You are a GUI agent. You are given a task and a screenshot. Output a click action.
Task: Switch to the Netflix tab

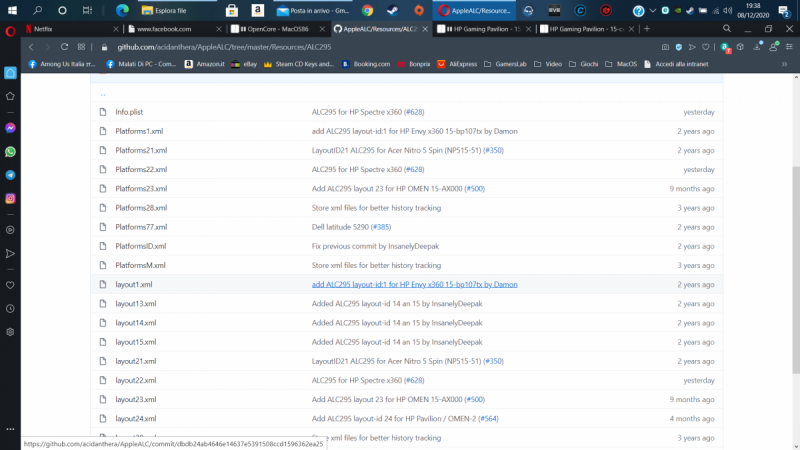click(x=70, y=29)
